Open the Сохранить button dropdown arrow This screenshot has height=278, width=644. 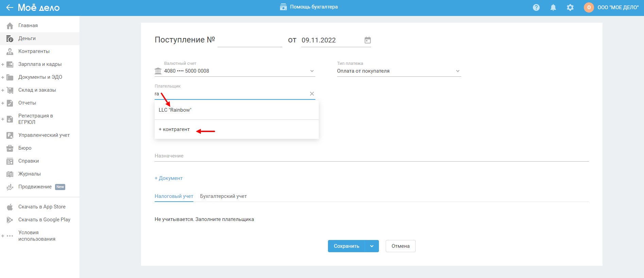click(372, 246)
